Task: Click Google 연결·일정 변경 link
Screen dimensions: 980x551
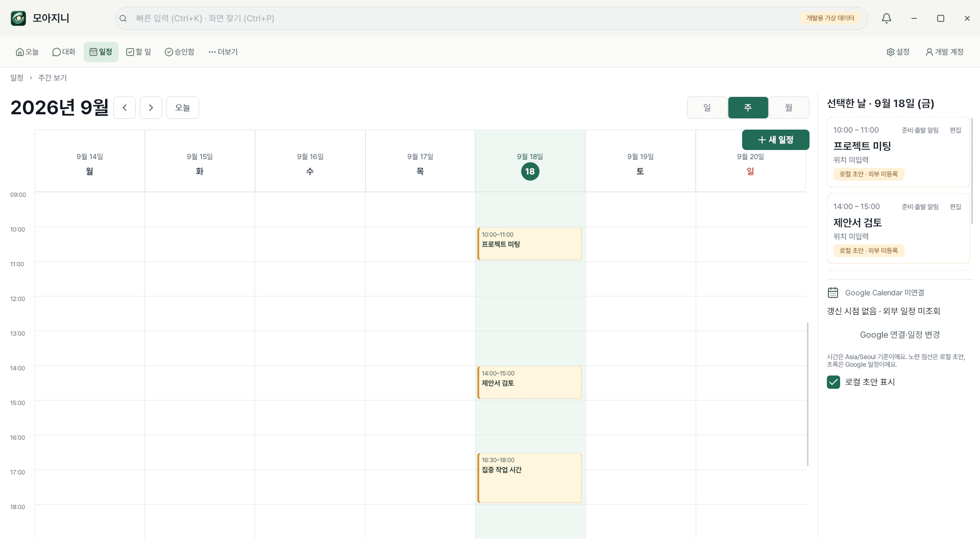Action: 900,335
